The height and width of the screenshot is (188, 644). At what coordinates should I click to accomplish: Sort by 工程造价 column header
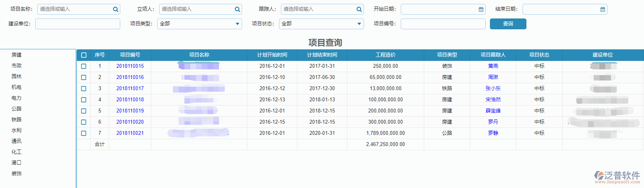coord(385,55)
